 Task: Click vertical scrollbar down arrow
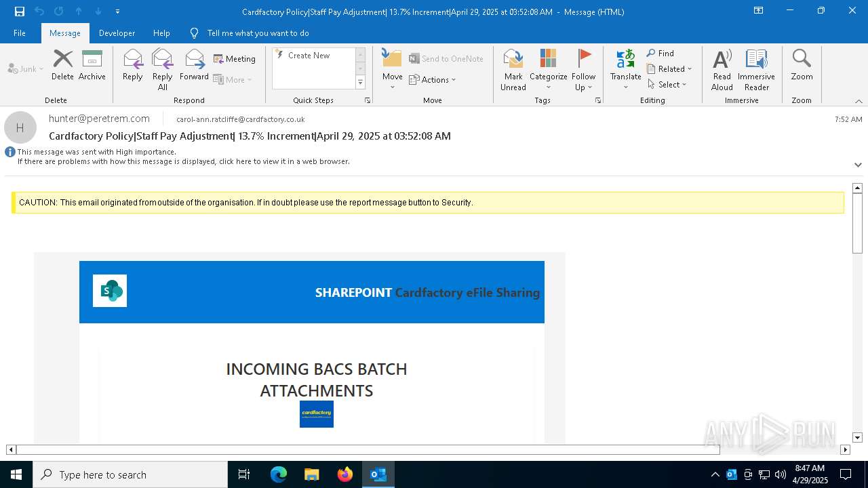point(857,438)
